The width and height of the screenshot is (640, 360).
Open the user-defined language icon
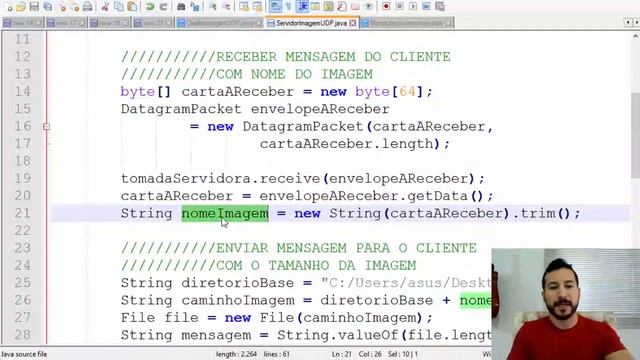point(315,7)
